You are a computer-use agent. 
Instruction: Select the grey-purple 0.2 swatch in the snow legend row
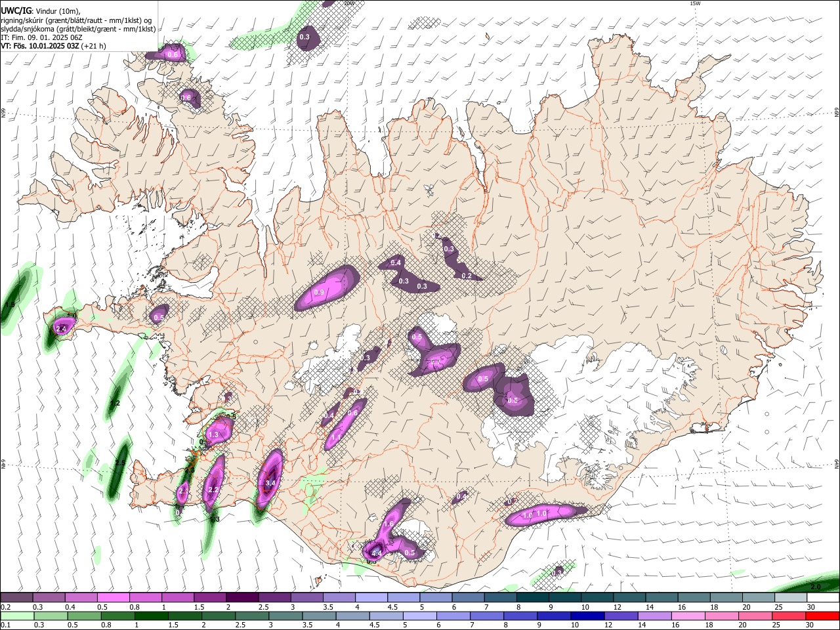pyautogui.click(x=16, y=598)
